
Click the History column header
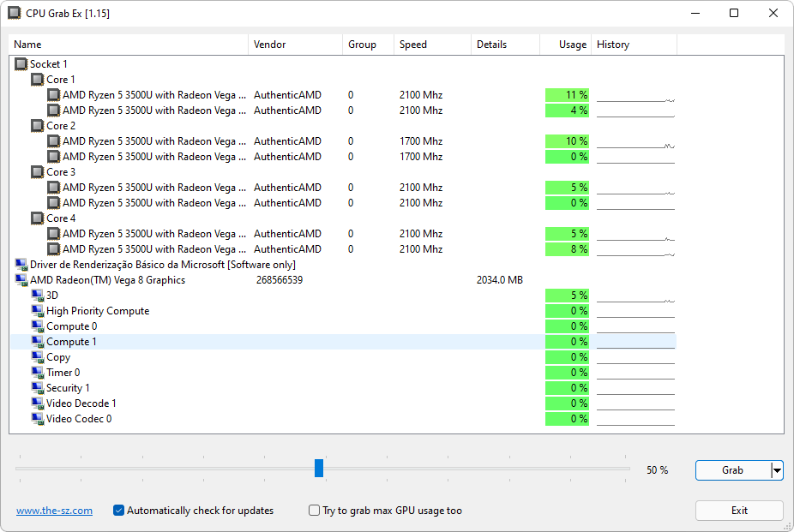click(634, 45)
